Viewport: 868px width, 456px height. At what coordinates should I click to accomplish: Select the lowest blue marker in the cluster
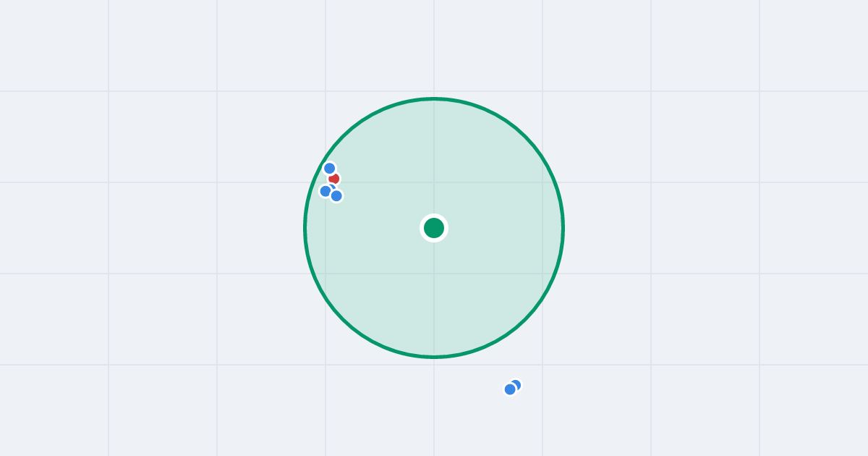click(336, 195)
